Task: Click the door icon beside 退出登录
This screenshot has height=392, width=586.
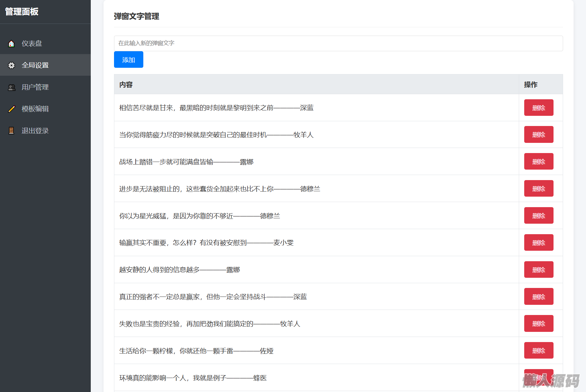Action: 11,131
